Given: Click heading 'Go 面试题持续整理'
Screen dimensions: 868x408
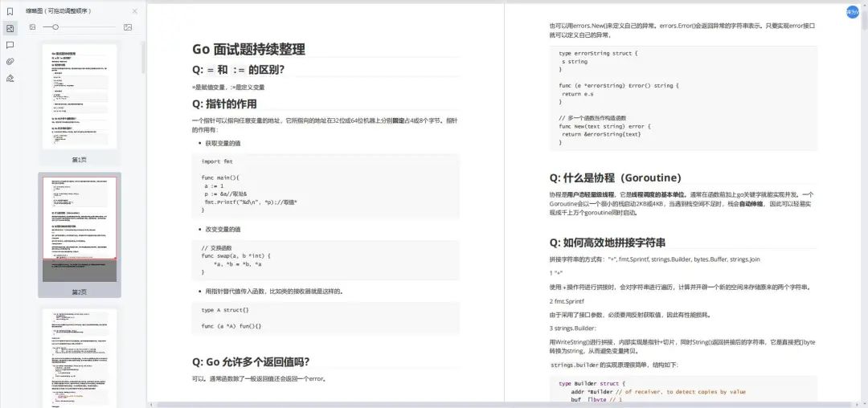Looking at the screenshot, I should click(x=248, y=49).
